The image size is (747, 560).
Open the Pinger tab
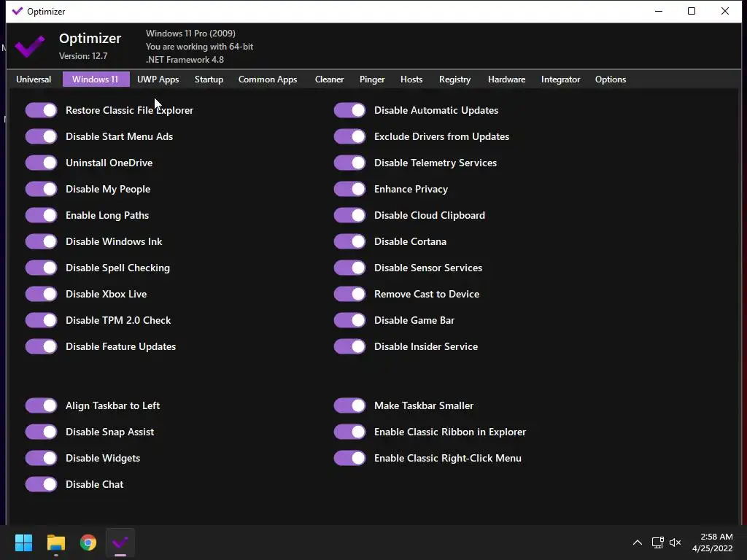(x=372, y=79)
